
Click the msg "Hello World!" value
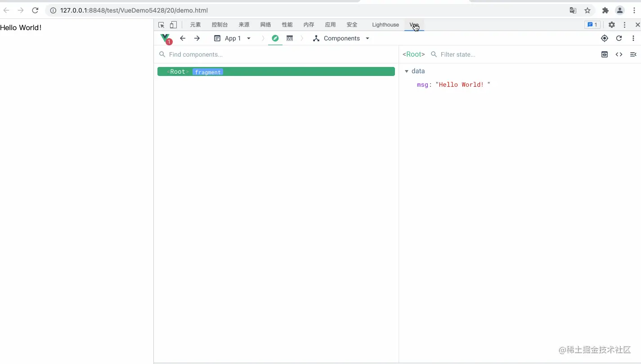click(x=463, y=84)
